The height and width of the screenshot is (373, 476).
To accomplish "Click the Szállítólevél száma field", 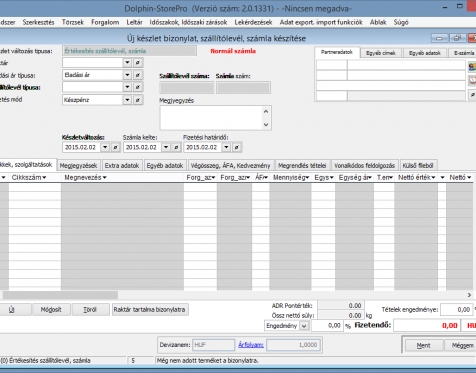I will point(187,88).
